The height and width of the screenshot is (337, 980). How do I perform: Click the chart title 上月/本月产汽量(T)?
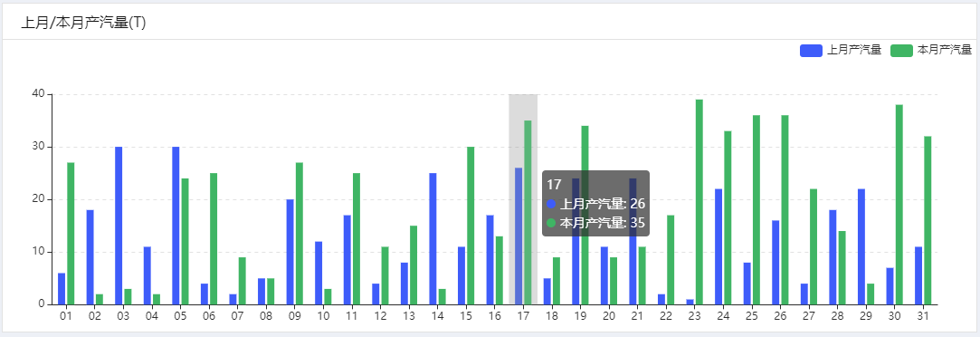83,23
